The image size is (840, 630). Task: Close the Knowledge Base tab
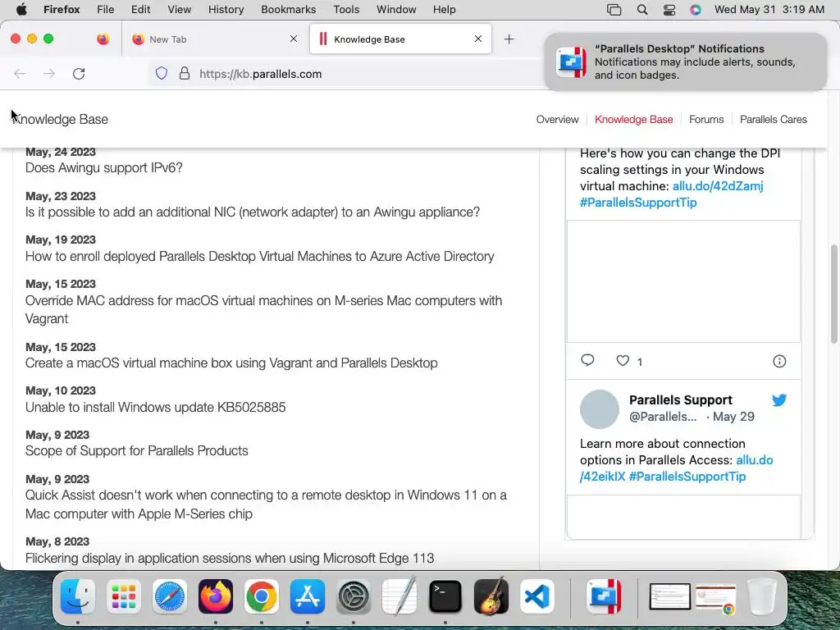tap(478, 39)
